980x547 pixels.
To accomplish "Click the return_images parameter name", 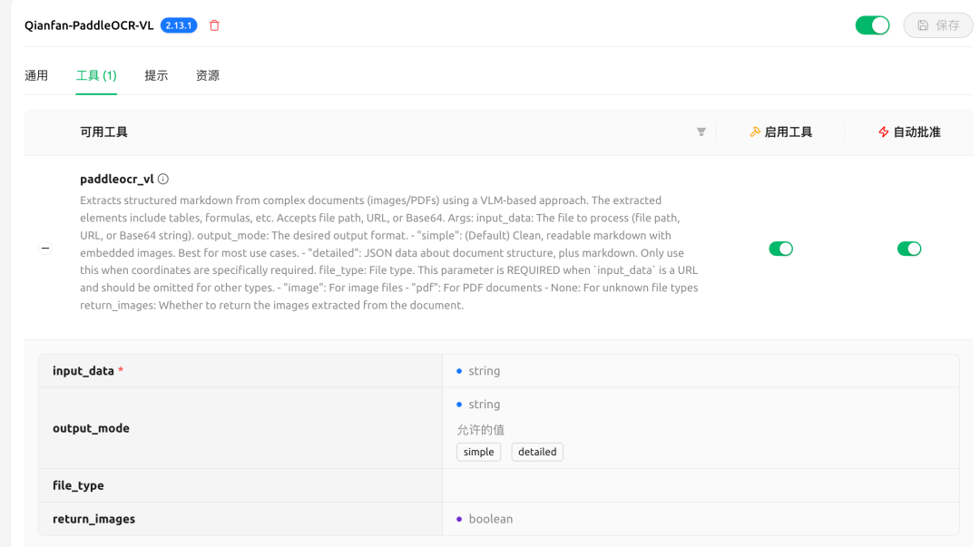I will (93, 519).
